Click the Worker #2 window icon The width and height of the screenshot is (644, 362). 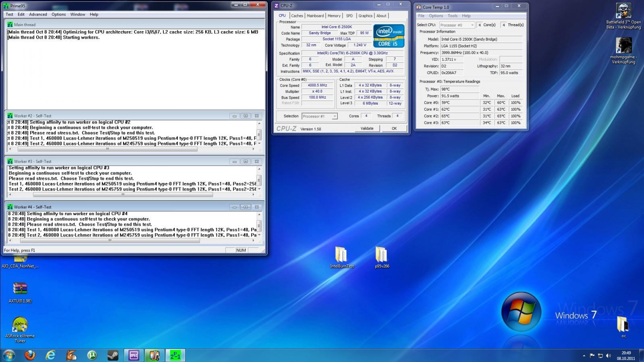10,116
